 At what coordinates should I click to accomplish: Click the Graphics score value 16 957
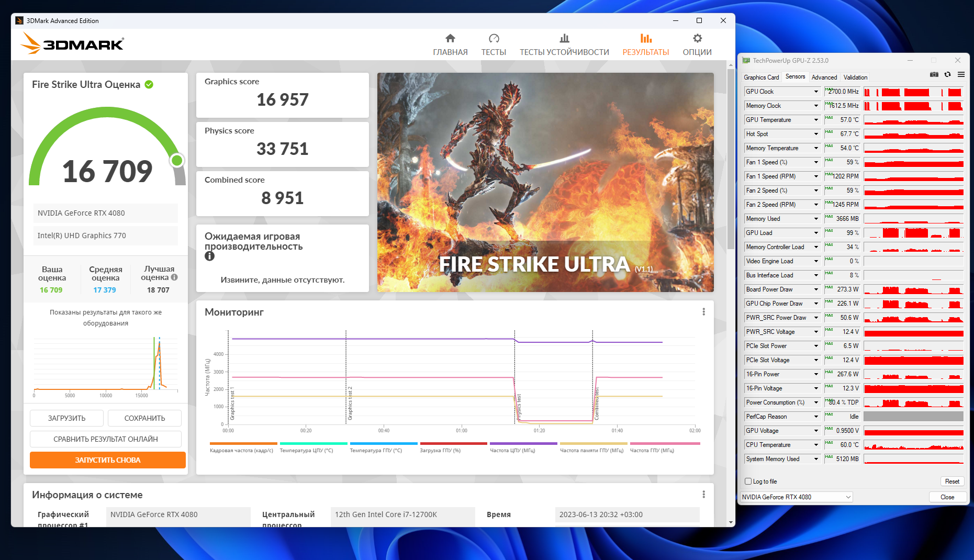click(283, 99)
